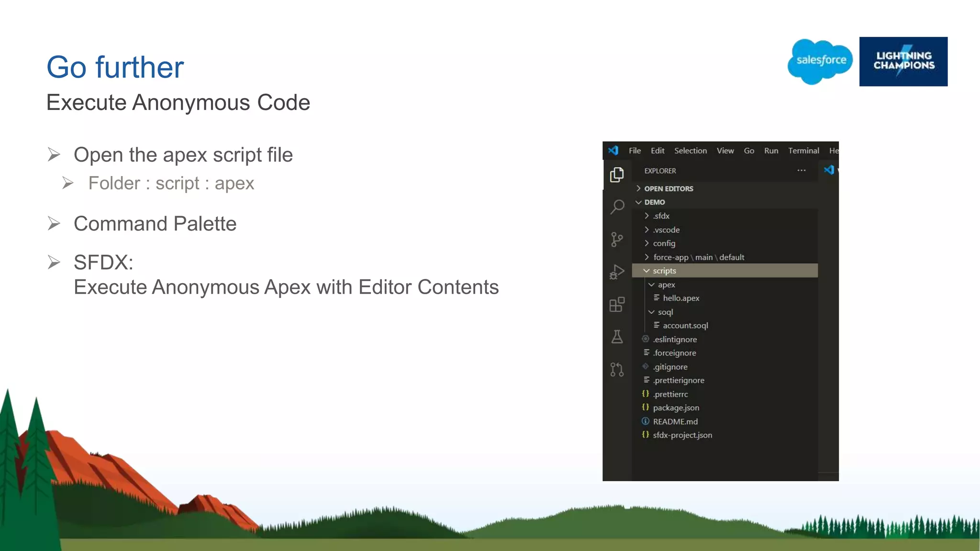Open the Source Control view icon
This screenshot has width=980, height=551.
pyautogui.click(x=617, y=239)
